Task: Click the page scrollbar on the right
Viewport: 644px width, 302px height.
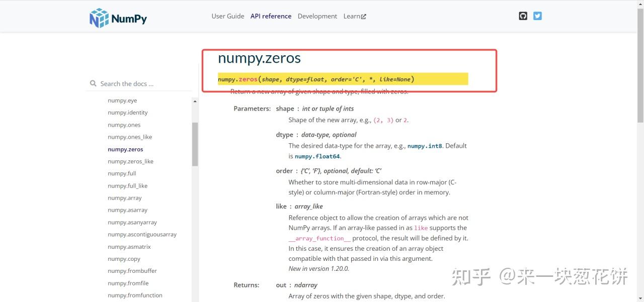Action: click(x=639, y=75)
